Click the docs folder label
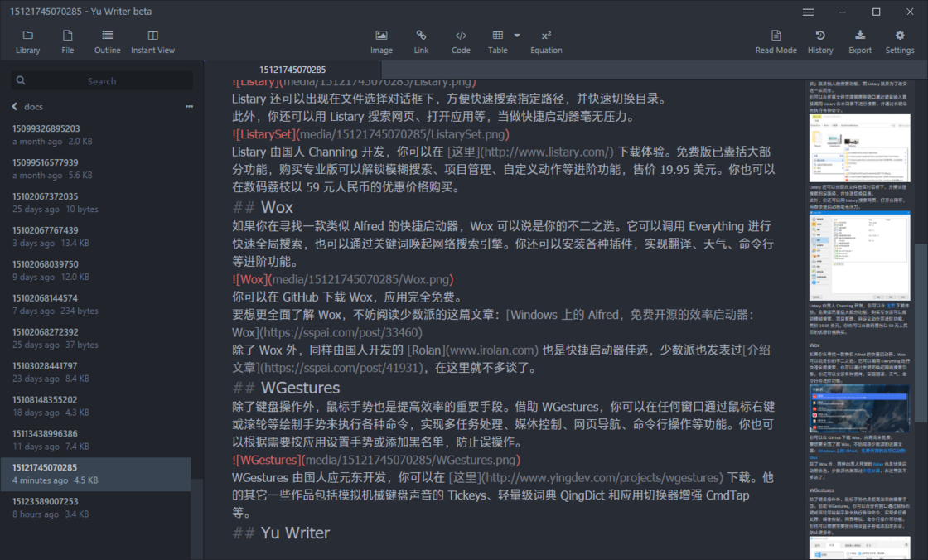 (33, 107)
